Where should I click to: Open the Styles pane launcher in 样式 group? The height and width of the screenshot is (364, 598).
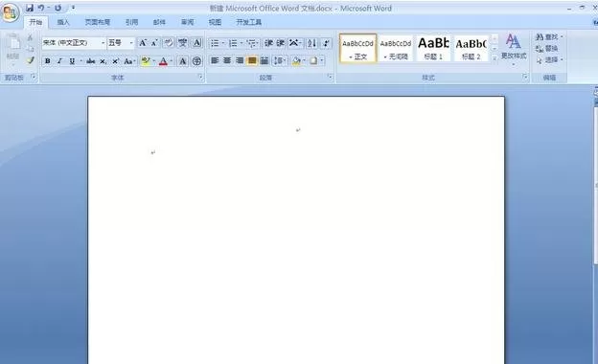[525, 77]
